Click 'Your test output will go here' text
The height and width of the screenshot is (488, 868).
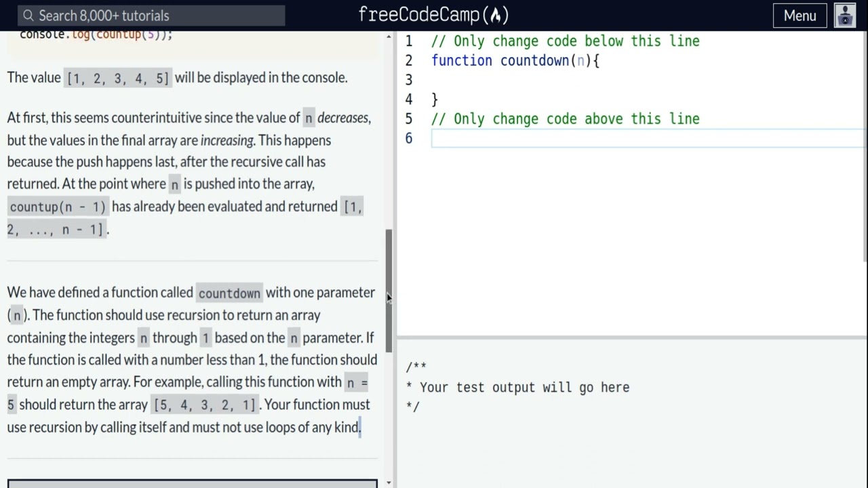524,387
